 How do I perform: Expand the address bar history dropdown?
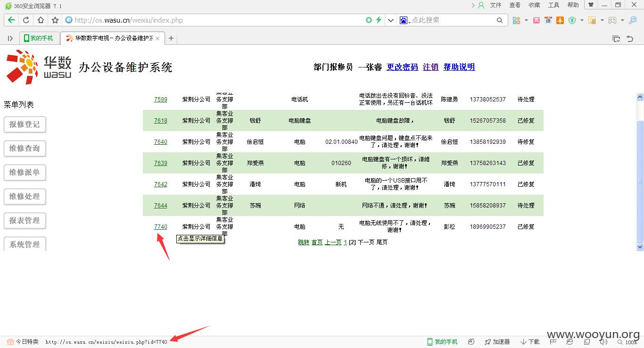pos(390,20)
